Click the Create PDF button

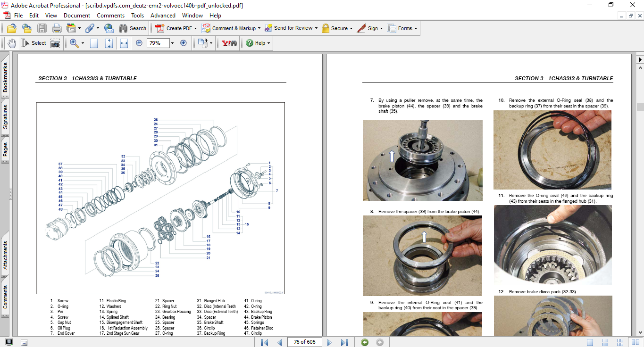[176, 28]
